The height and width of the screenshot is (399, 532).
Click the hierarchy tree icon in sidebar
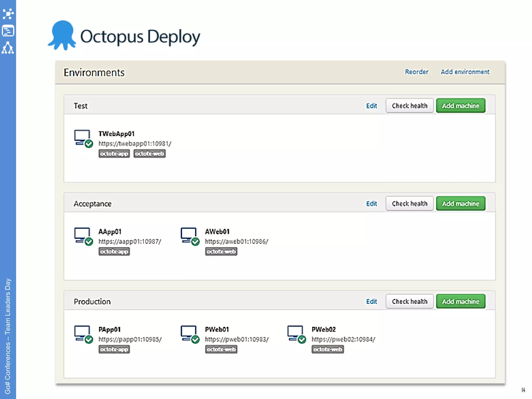(x=8, y=48)
